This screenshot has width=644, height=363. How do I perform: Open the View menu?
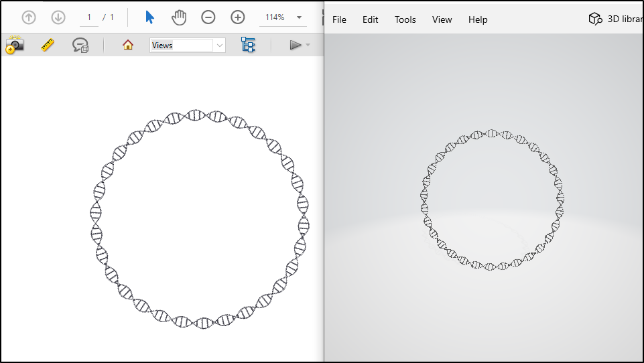pos(442,19)
